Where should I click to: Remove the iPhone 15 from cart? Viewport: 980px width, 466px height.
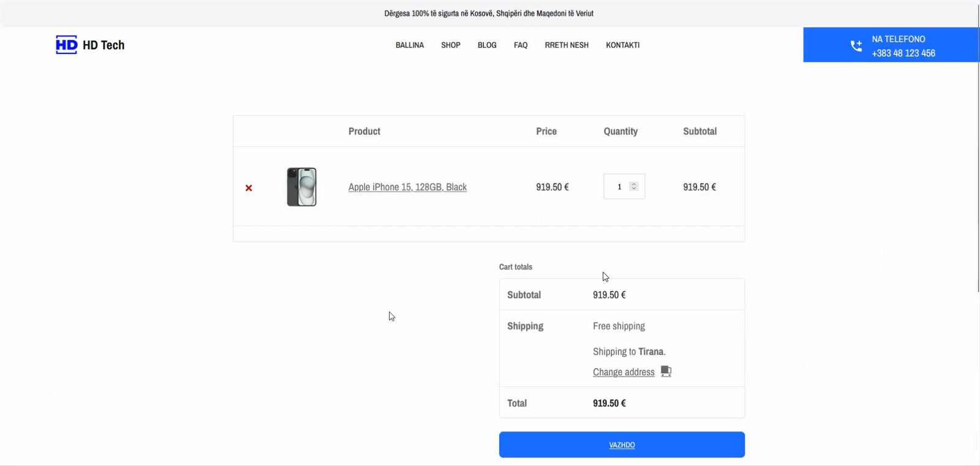[249, 188]
